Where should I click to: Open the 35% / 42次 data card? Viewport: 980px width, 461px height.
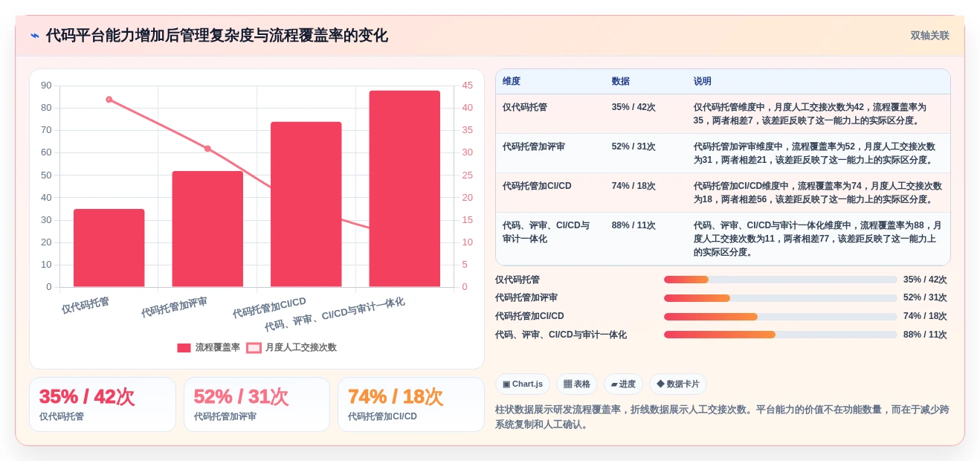103,404
